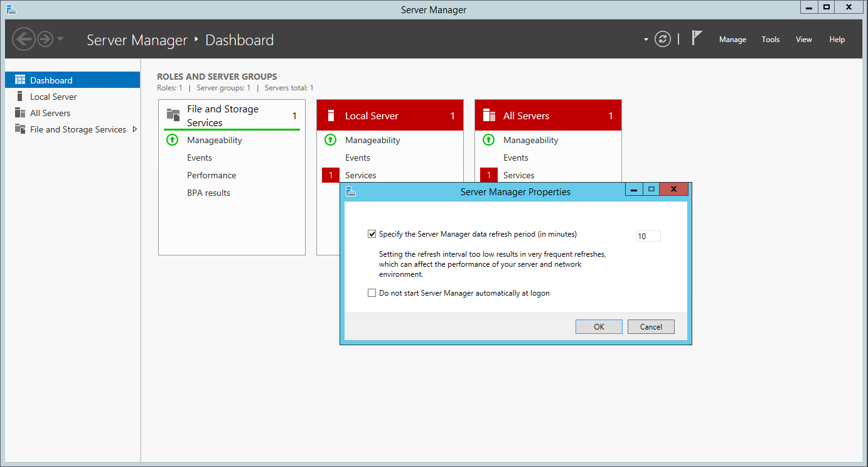Image resolution: width=868 pixels, height=467 pixels.
Task: Click the refresh period minutes field
Action: coord(648,237)
